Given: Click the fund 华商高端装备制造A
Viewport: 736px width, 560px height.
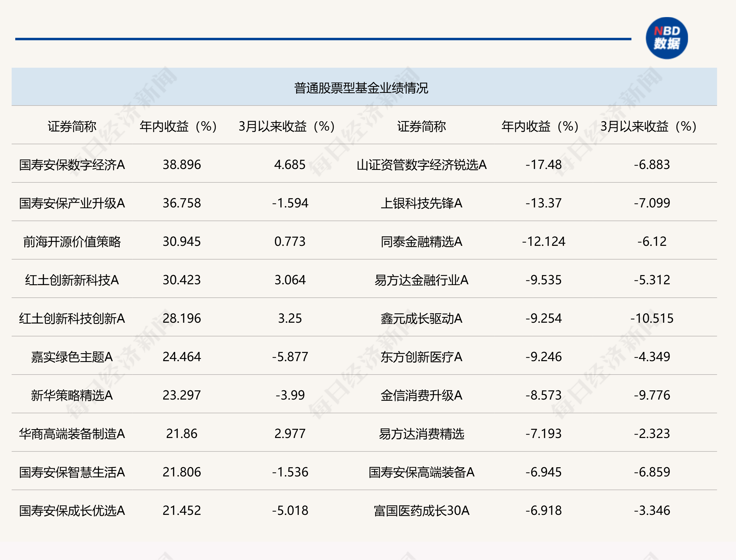Looking at the screenshot, I should 72,434.
